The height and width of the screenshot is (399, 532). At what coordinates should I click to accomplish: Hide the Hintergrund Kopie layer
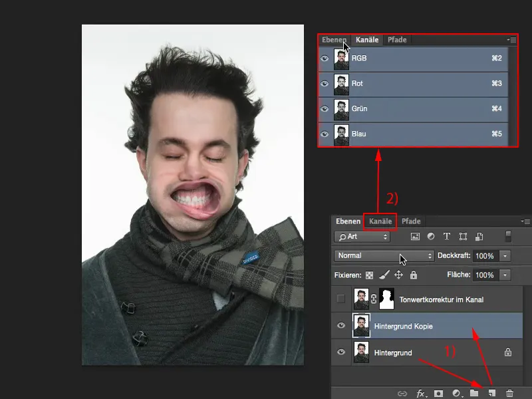pos(341,326)
